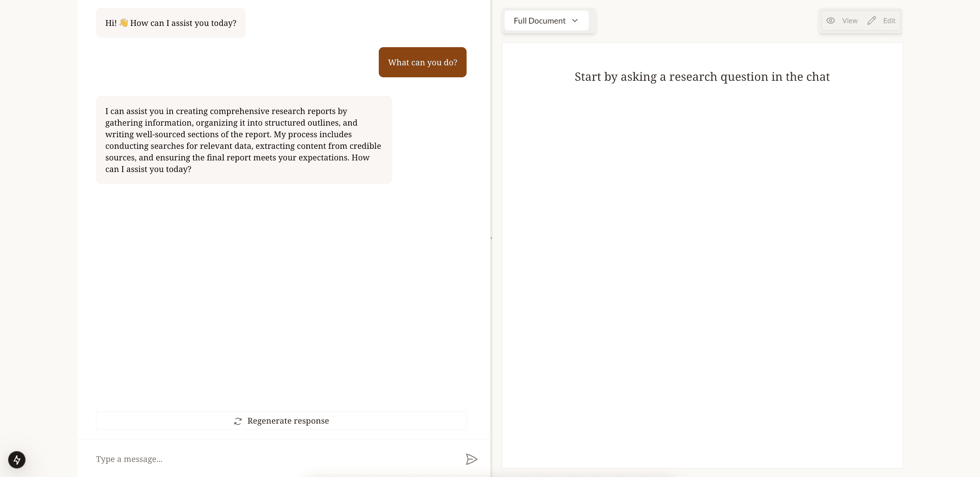Click the eye icon for View mode
Screen dimensions: 980x477
[830, 21]
